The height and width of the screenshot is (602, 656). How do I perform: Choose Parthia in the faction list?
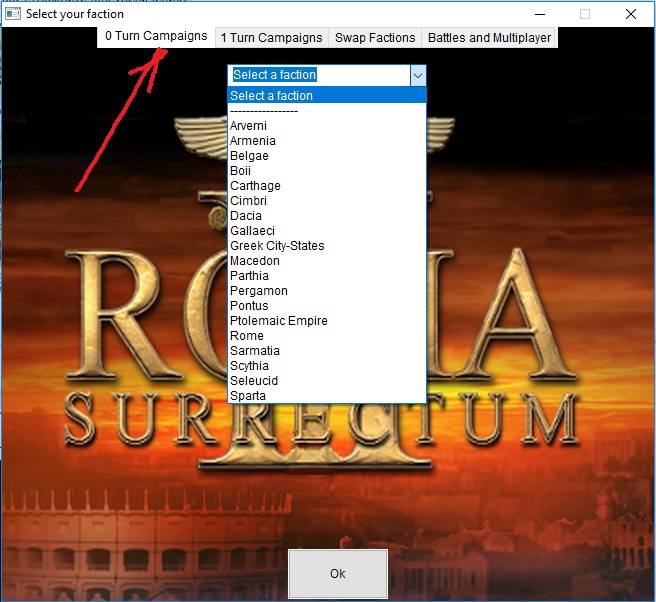[x=327, y=276]
